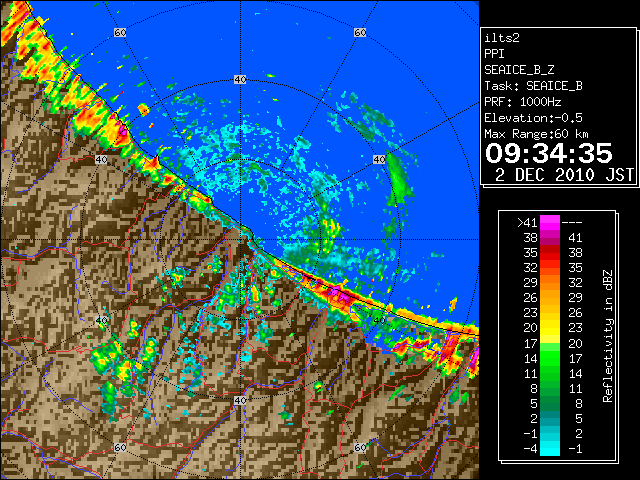Click the 60 range label in the northeast
Screen dimensions: 640x480
click(360, 32)
